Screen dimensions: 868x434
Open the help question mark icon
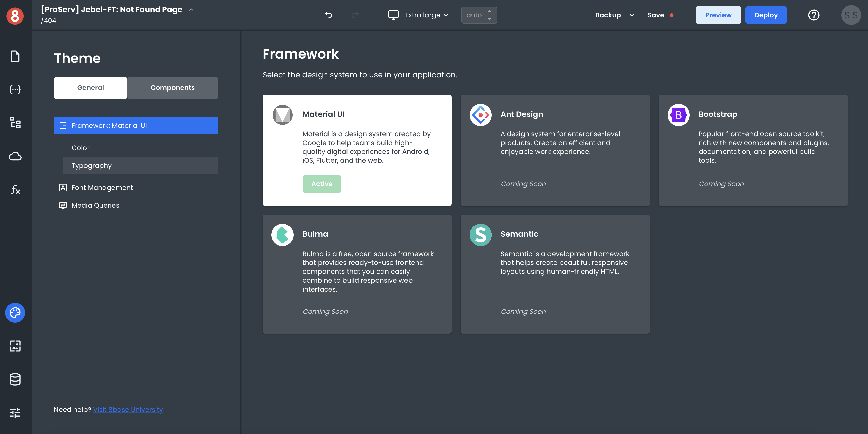[814, 15]
